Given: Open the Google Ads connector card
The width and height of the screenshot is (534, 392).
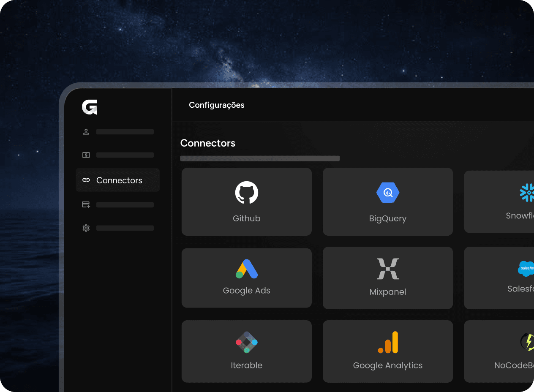Looking at the screenshot, I should [x=247, y=278].
